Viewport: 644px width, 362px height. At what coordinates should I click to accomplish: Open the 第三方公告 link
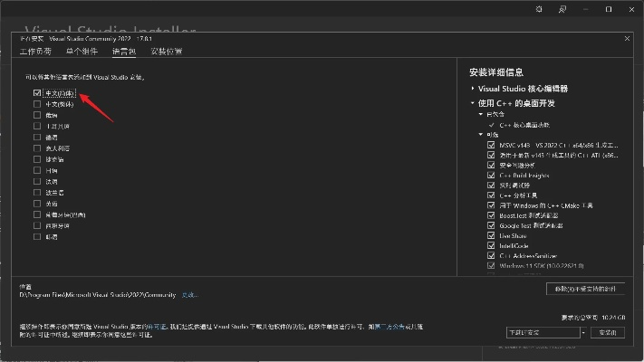(x=389, y=327)
